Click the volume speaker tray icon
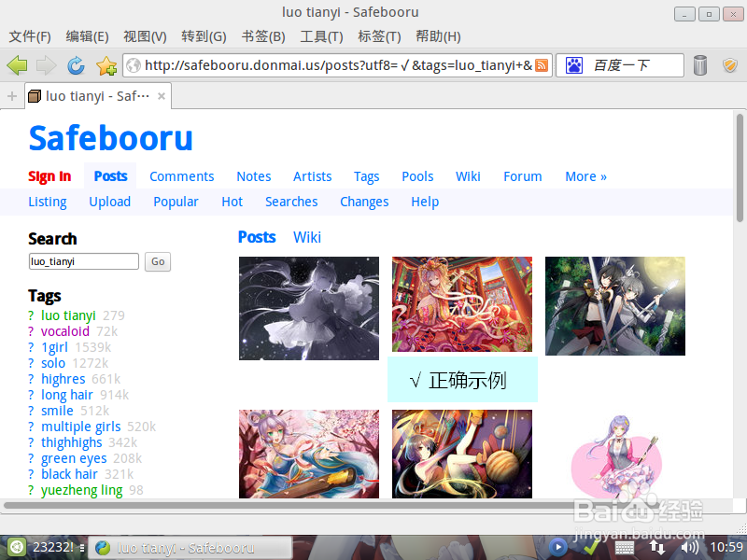This screenshot has width=747, height=560. point(689,547)
